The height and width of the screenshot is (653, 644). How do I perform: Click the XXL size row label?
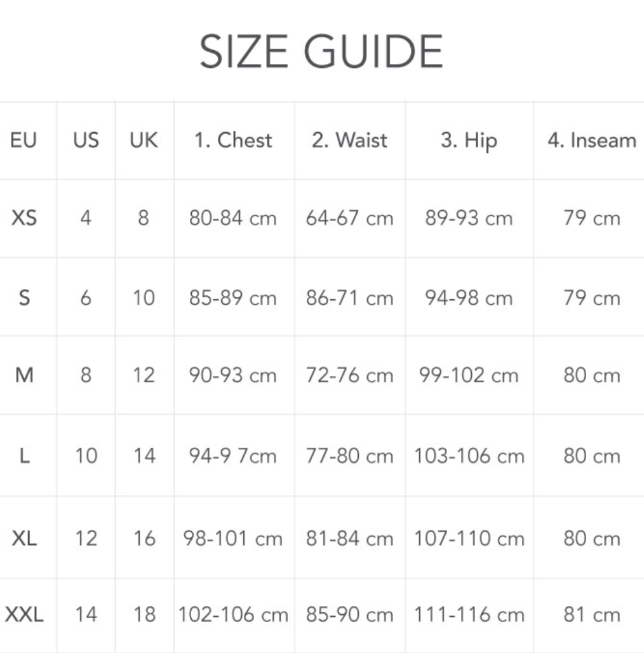click(24, 615)
